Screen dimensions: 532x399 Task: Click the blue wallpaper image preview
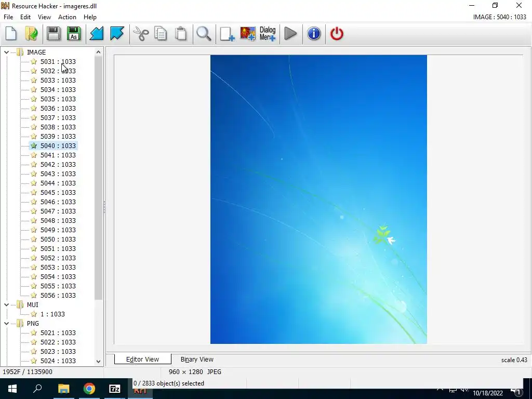(318, 199)
